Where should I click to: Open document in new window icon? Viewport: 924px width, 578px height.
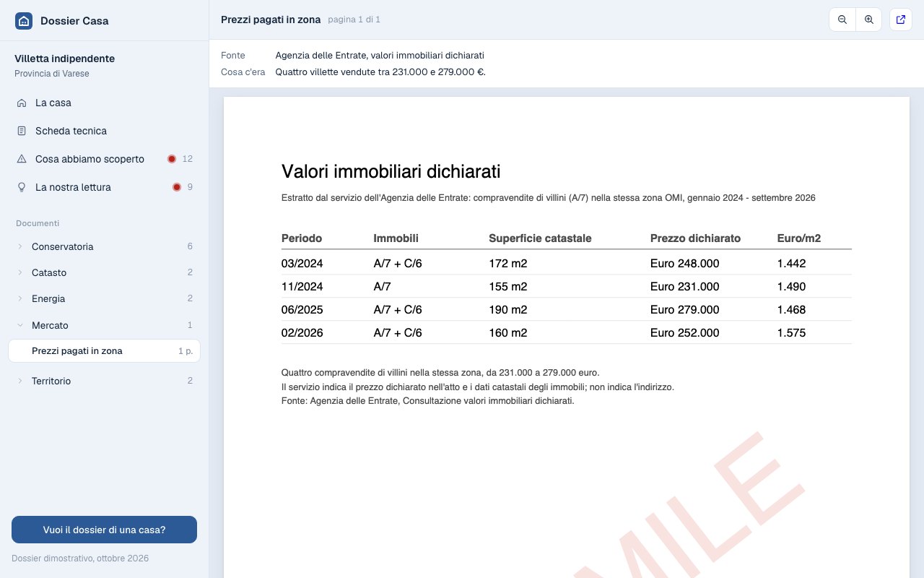[x=901, y=20]
